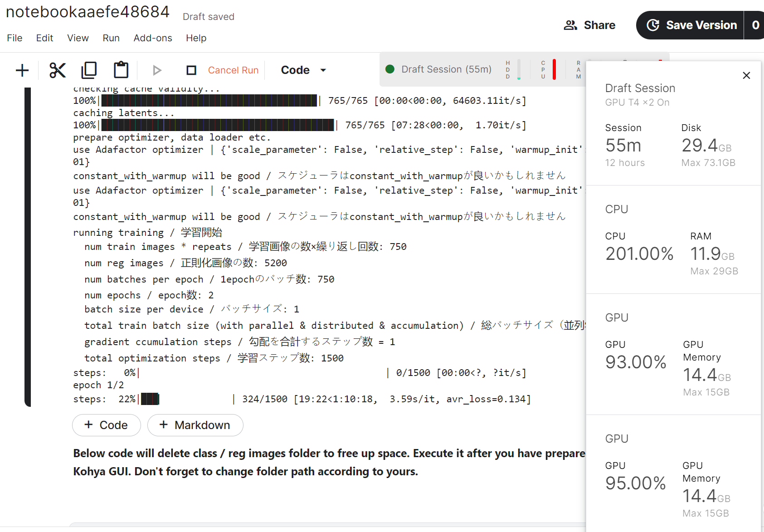Screen dimensions: 764x532
Task: Toggle the Draft Session status indicator
Action: (389, 69)
